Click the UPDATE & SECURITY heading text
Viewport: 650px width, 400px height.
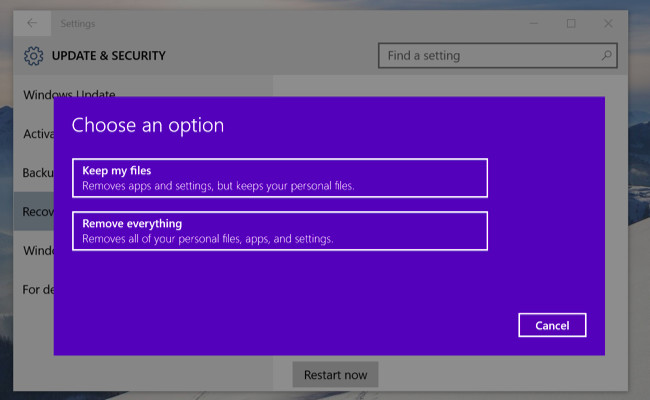click(109, 56)
